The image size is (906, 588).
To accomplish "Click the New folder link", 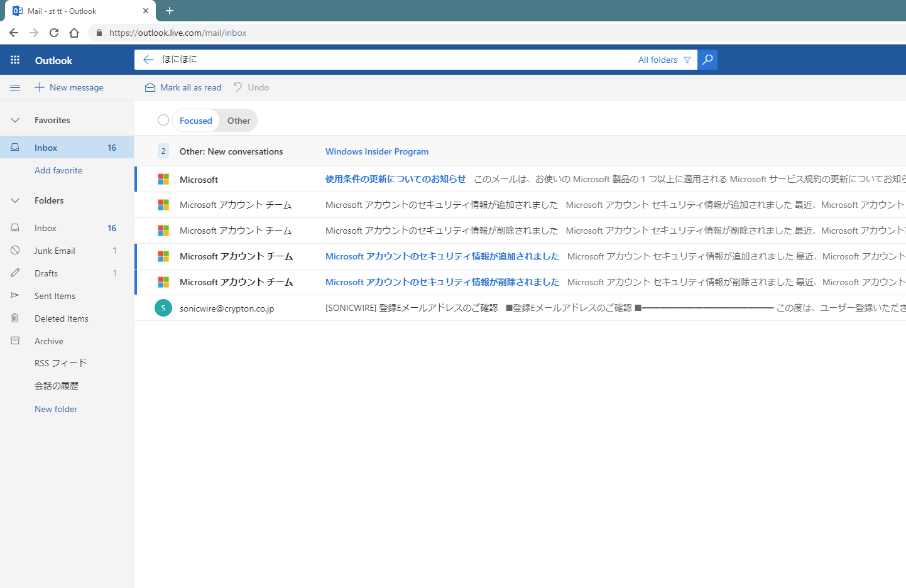I will pos(56,409).
